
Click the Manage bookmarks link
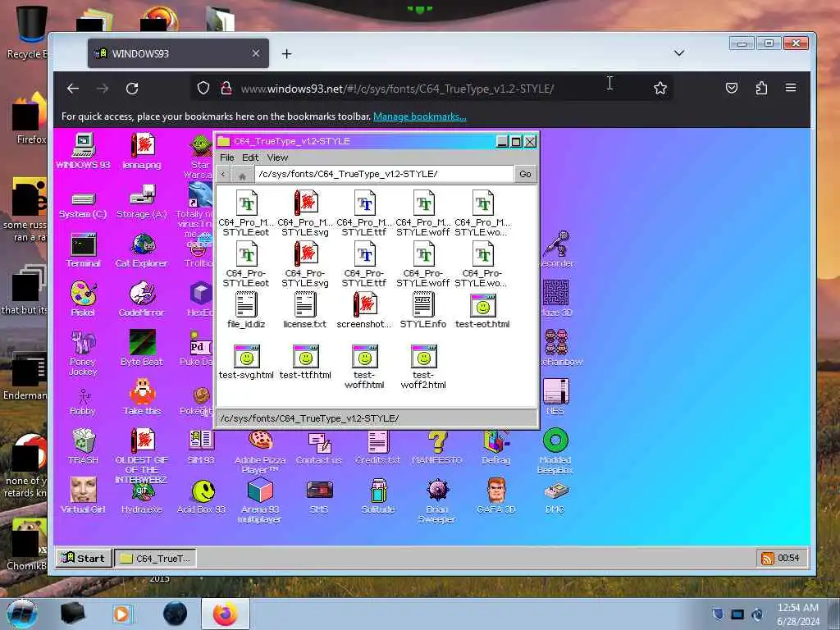tap(419, 116)
